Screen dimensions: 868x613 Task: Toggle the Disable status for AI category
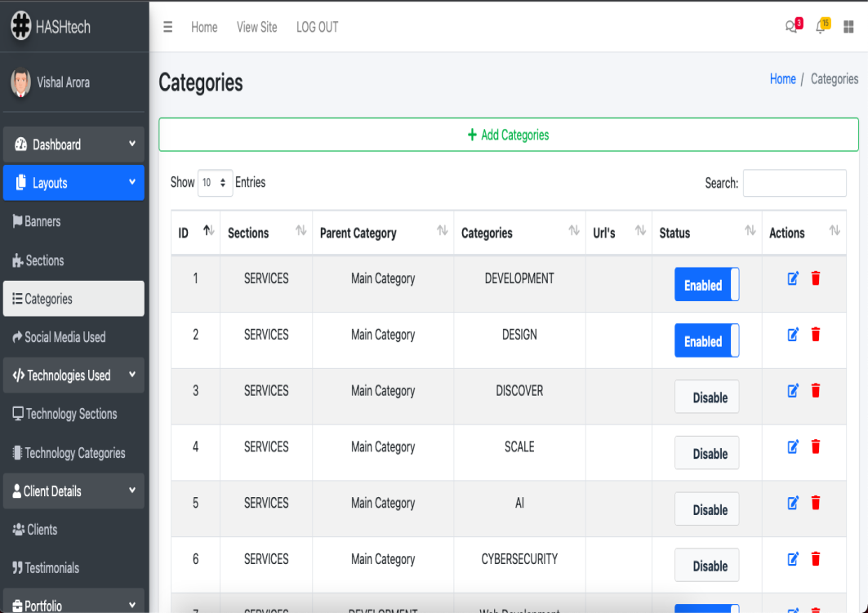click(706, 509)
